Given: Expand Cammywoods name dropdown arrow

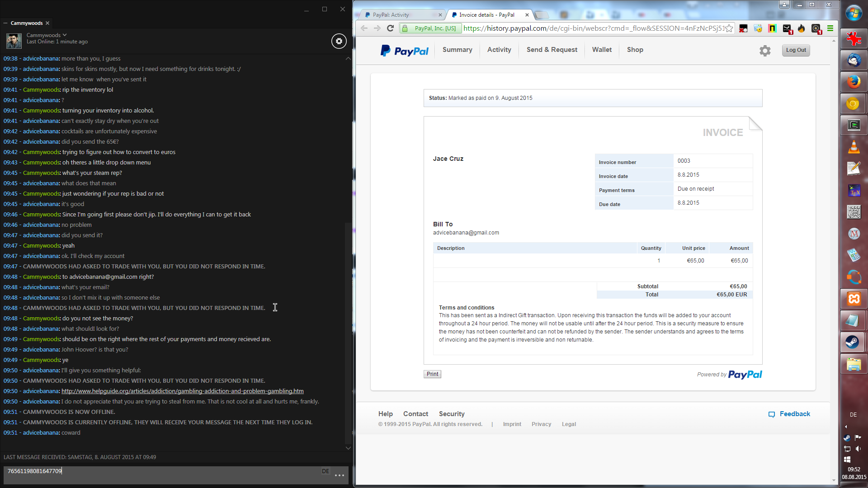Looking at the screenshot, I should [65, 35].
